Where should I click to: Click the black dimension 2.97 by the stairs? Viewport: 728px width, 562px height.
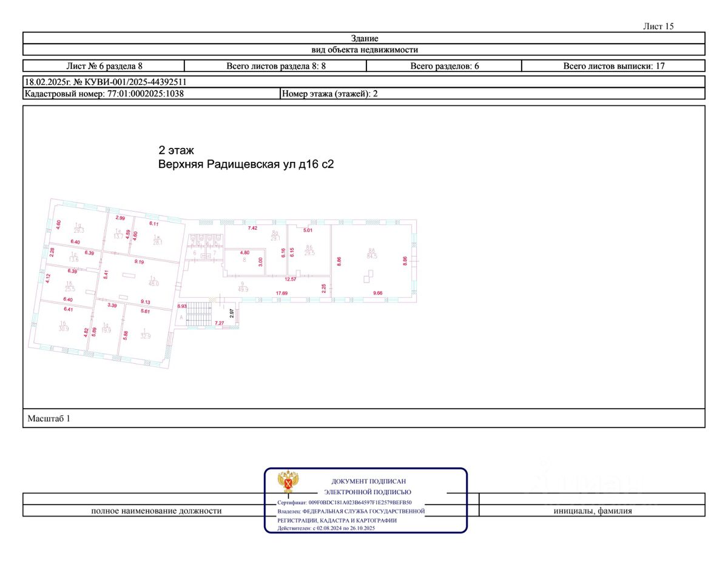232,314
